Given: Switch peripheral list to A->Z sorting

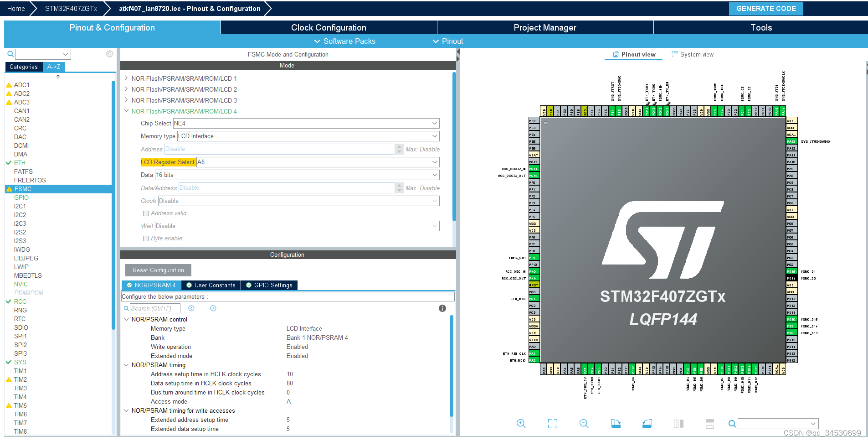Looking at the screenshot, I should click(53, 67).
